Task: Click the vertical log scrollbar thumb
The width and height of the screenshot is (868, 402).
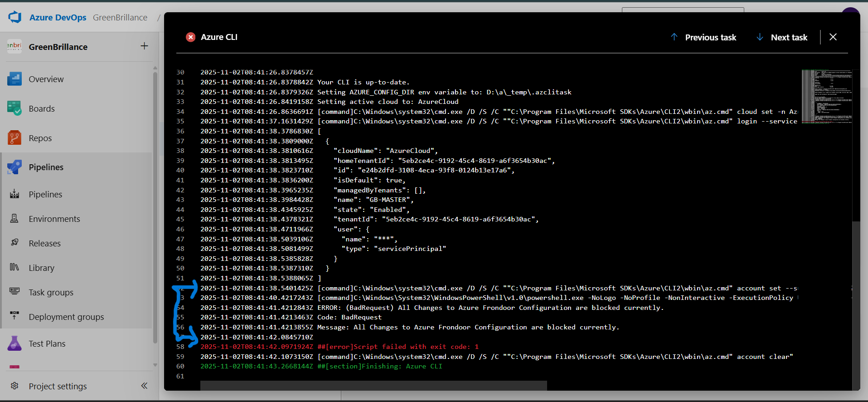Action: click(x=856, y=305)
